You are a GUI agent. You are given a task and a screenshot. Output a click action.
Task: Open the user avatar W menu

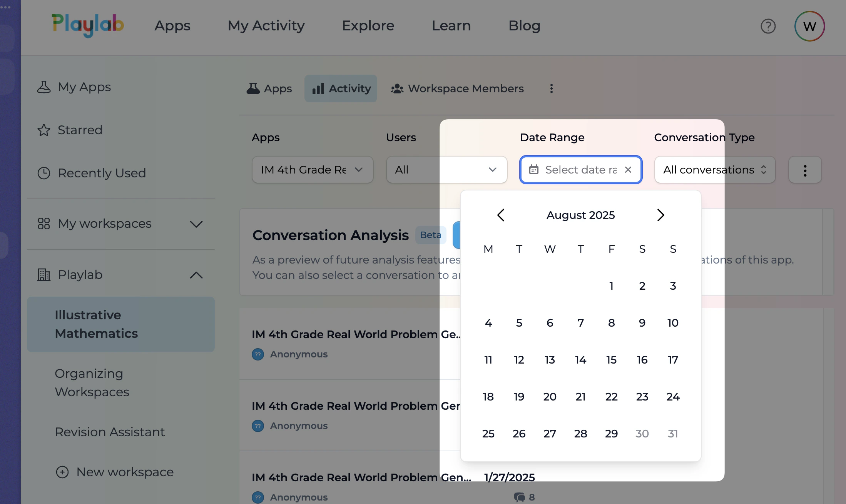click(x=809, y=26)
